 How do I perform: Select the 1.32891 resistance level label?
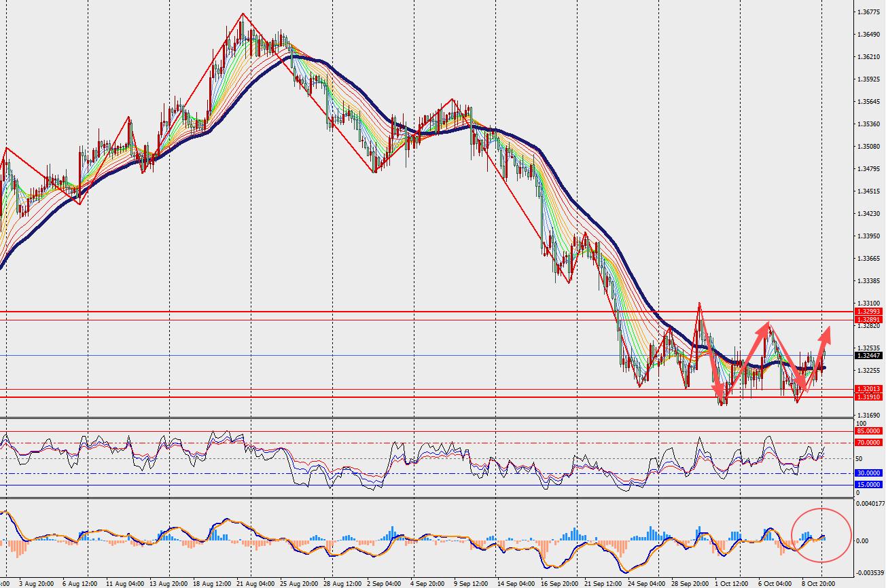(868, 319)
